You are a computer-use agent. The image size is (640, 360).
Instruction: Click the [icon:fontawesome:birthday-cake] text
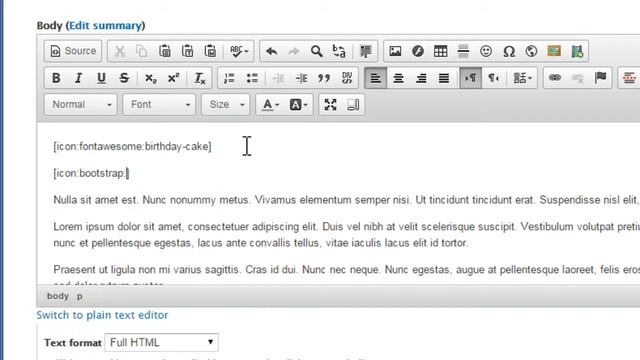tap(132, 147)
